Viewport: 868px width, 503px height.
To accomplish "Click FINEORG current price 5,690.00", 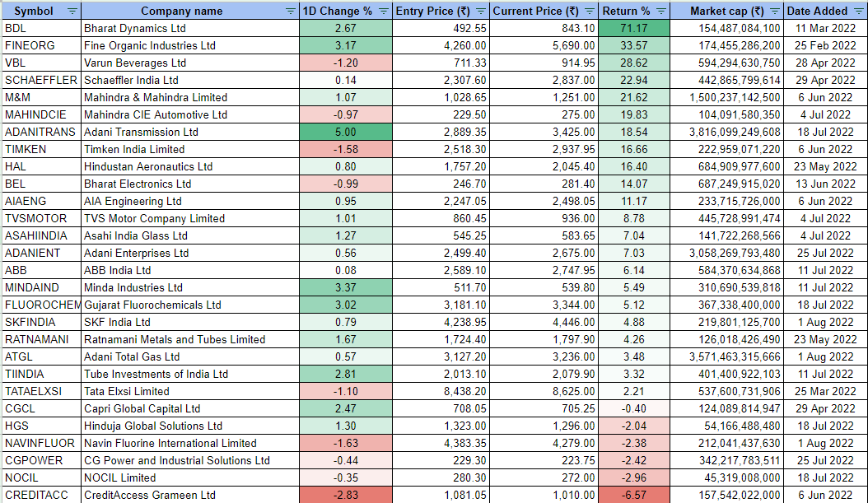I will pyautogui.click(x=544, y=45).
